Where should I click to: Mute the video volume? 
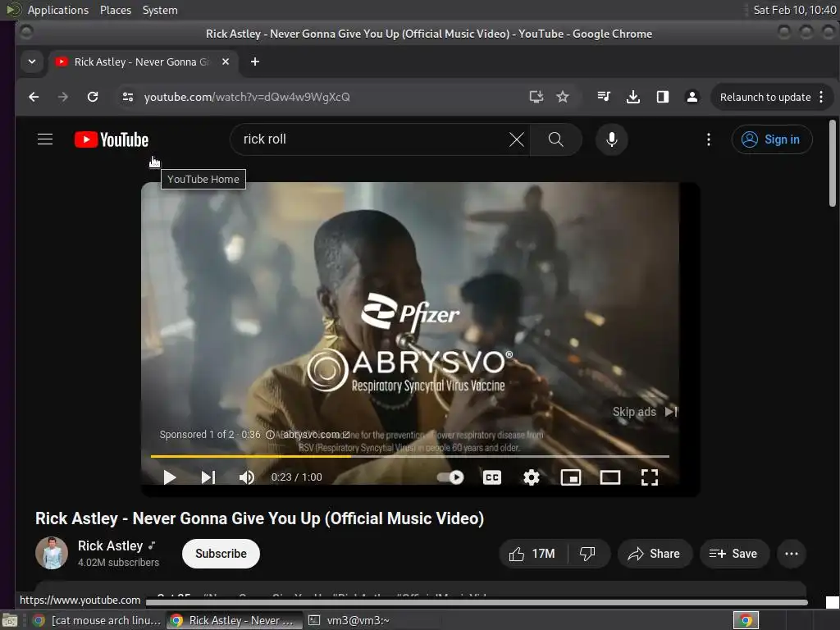(x=247, y=477)
